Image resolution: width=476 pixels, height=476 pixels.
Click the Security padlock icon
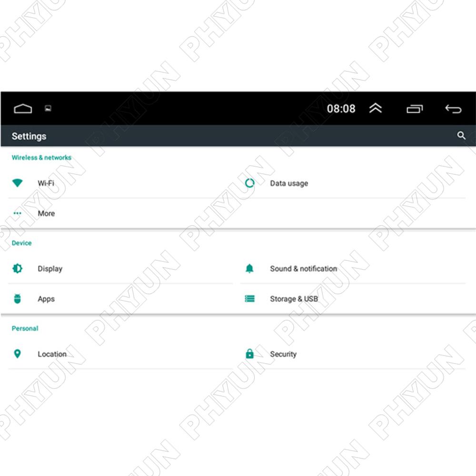pyautogui.click(x=249, y=354)
